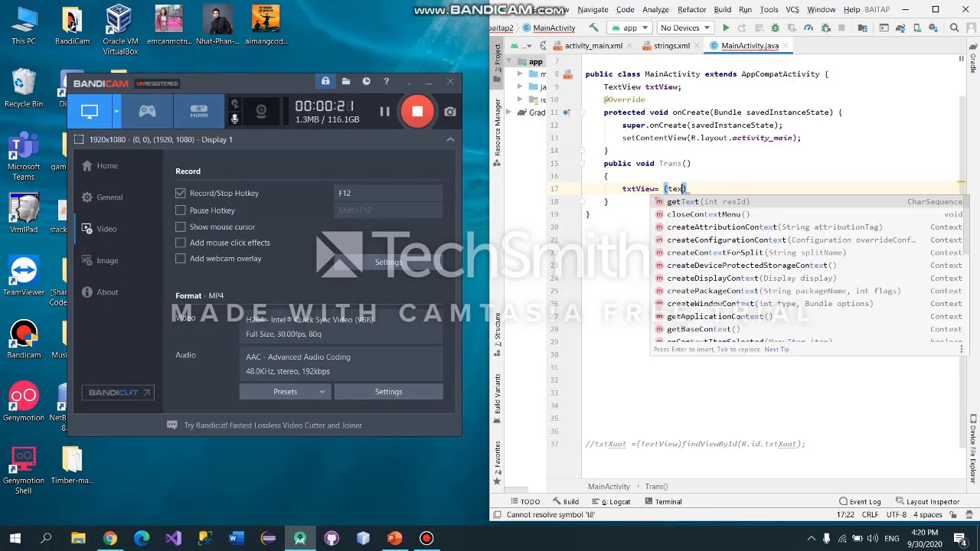Open Bandicam help question mark
The width and height of the screenshot is (980, 551).
pyautogui.click(x=387, y=81)
